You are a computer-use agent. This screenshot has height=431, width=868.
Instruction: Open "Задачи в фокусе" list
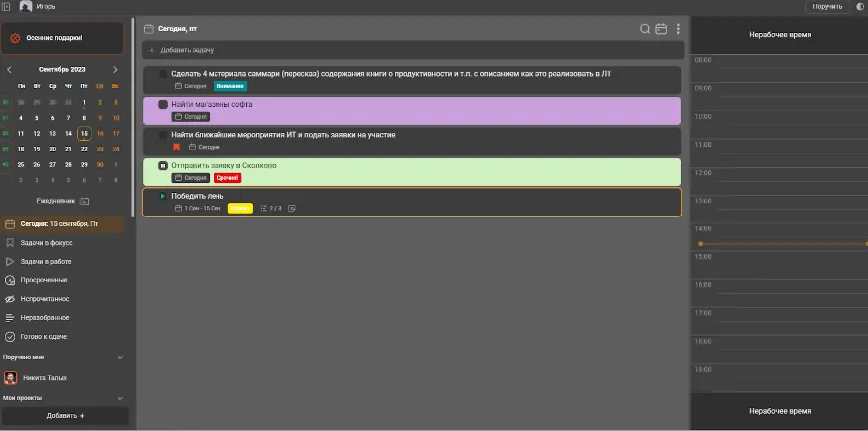click(47, 242)
